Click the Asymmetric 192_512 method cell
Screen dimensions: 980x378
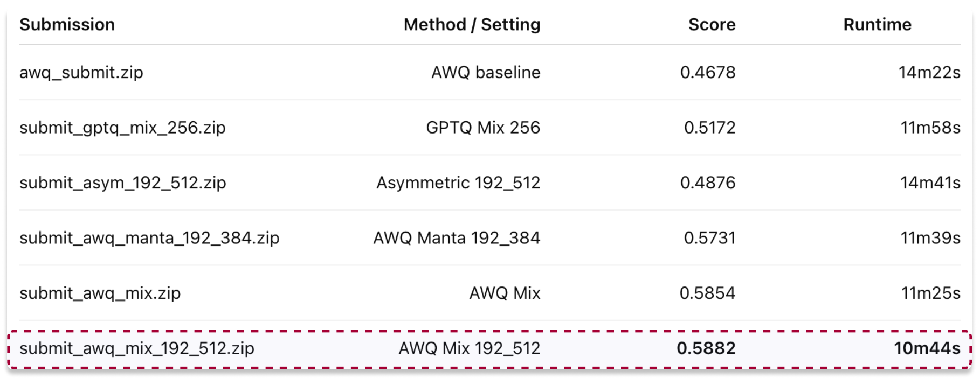[x=458, y=183]
